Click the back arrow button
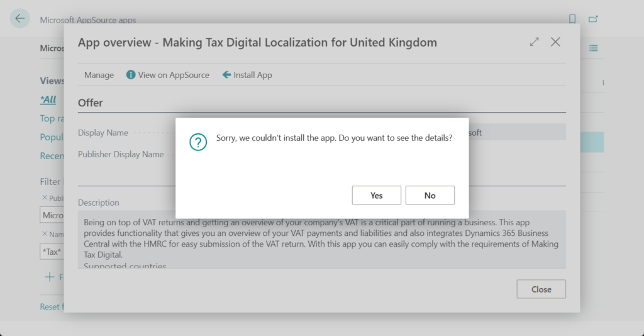The image size is (644, 336). (x=20, y=19)
